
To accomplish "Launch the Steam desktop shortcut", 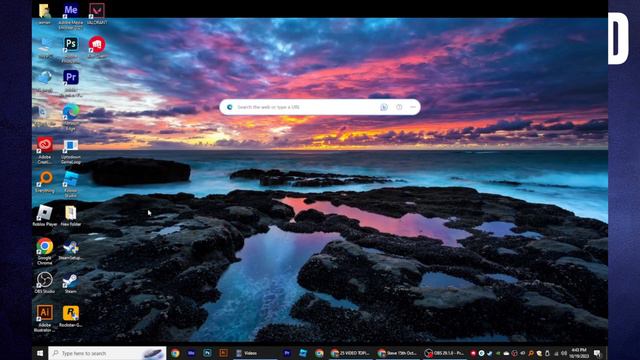I will [x=71, y=283].
